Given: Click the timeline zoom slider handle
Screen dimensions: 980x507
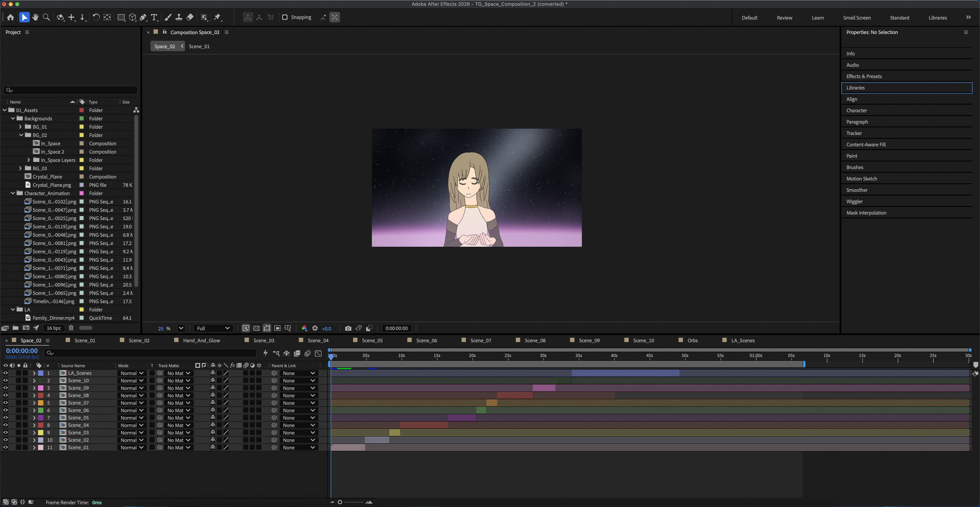Looking at the screenshot, I should point(340,502).
